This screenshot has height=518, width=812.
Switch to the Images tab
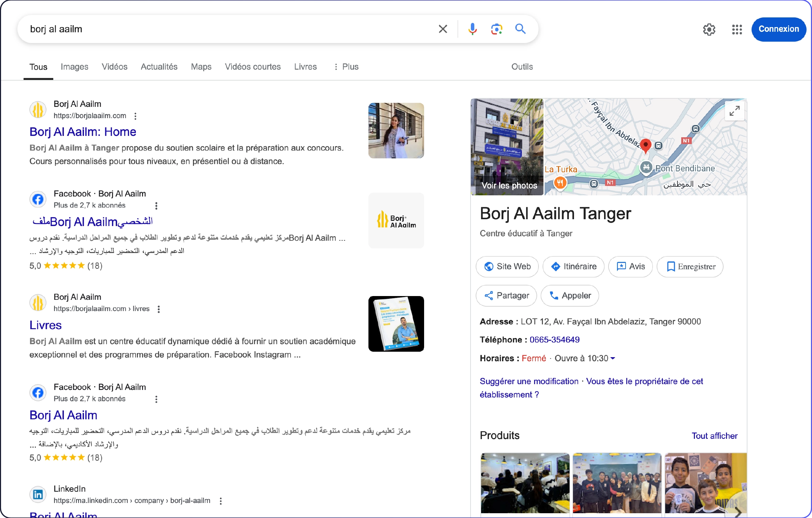[74, 67]
